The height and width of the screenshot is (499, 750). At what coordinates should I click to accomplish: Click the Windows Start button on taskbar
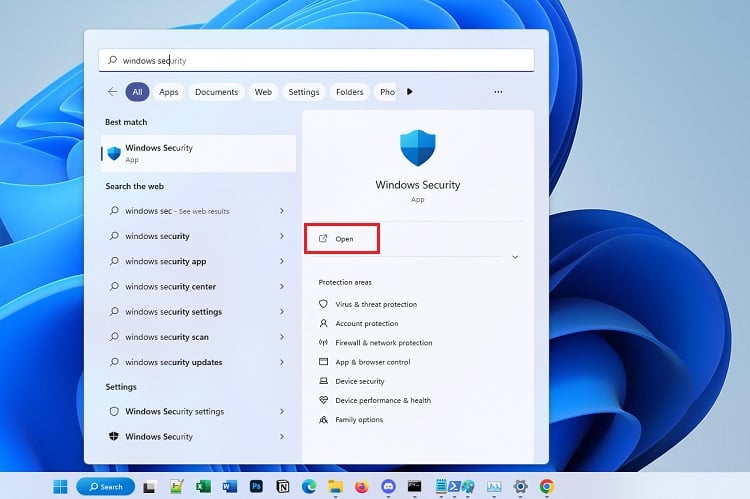pos(60,487)
